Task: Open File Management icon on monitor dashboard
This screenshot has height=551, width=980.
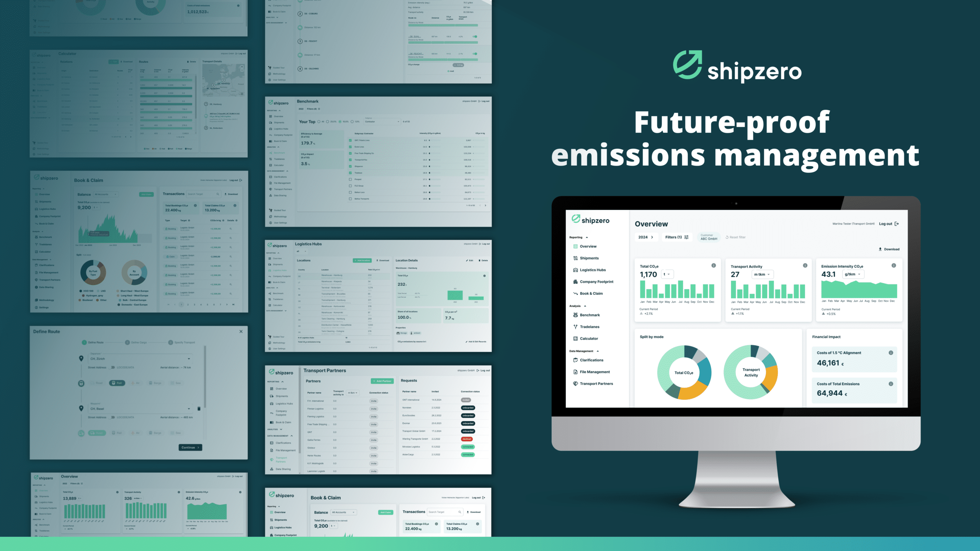Action: (x=575, y=372)
